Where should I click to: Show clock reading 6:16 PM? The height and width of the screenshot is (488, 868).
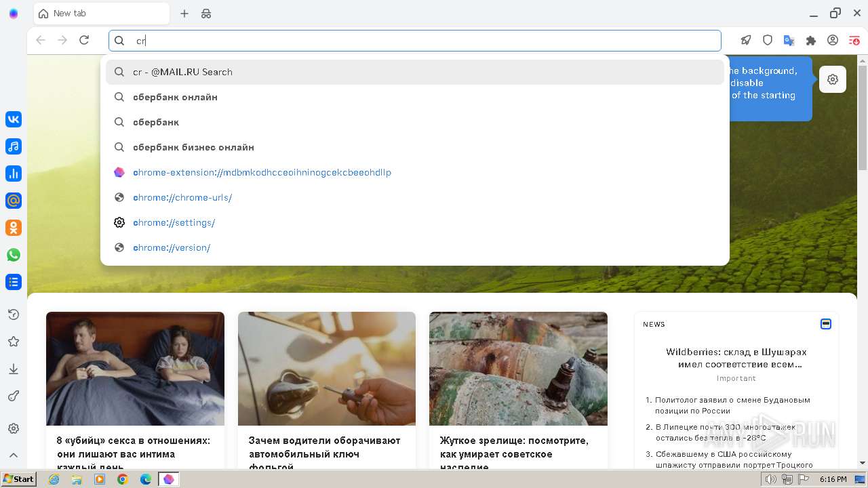click(x=833, y=479)
